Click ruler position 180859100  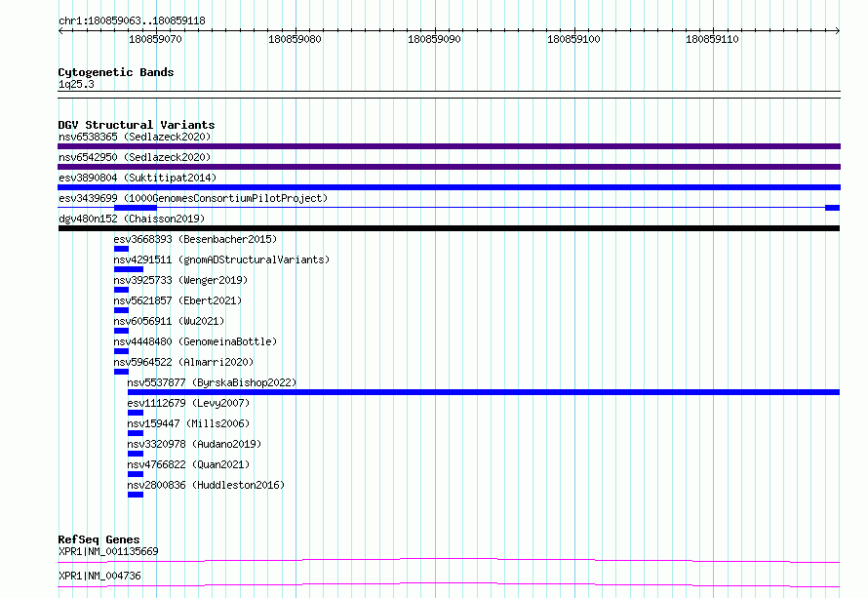[573, 39]
